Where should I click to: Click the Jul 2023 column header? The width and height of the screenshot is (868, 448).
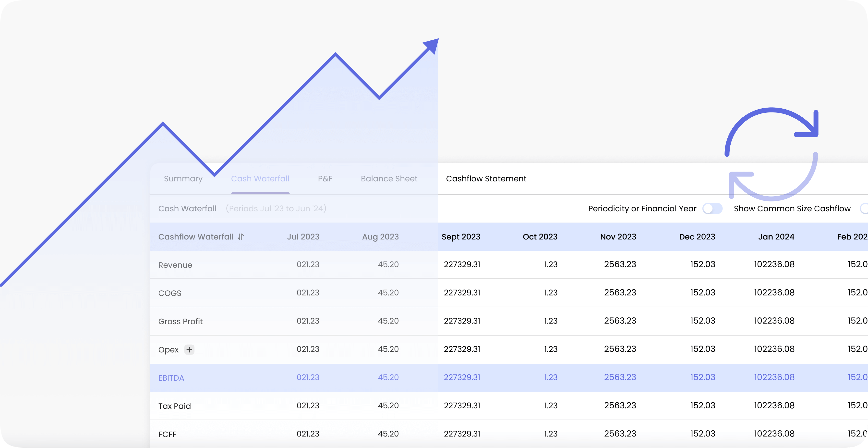pyautogui.click(x=303, y=237)
